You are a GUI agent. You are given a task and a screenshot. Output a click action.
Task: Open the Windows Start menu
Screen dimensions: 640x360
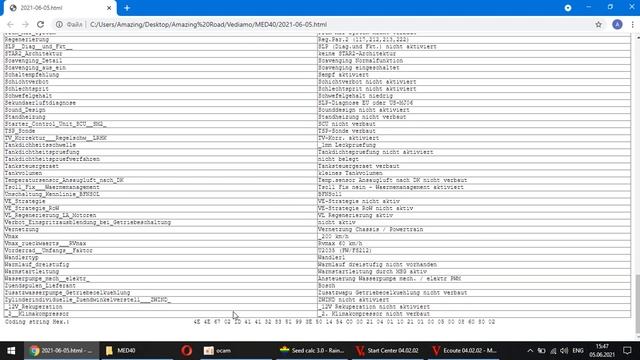point(11,351)
